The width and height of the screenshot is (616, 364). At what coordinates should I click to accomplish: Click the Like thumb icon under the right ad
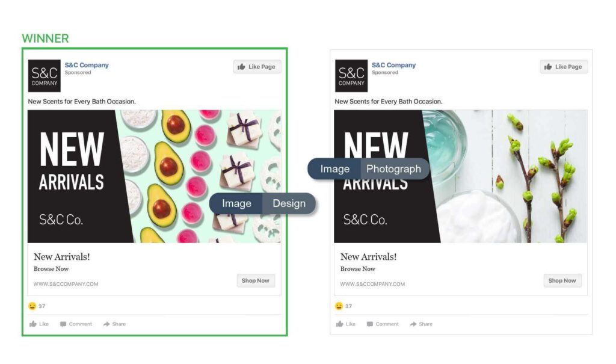[x=340, y=324]
